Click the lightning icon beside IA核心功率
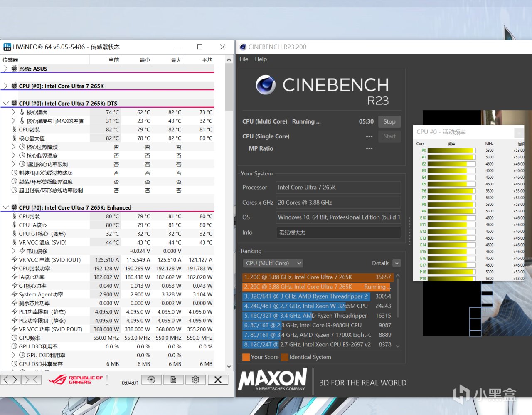Image resolution: width=532 pixels, height=415 pixels. [x=15, y=277]
